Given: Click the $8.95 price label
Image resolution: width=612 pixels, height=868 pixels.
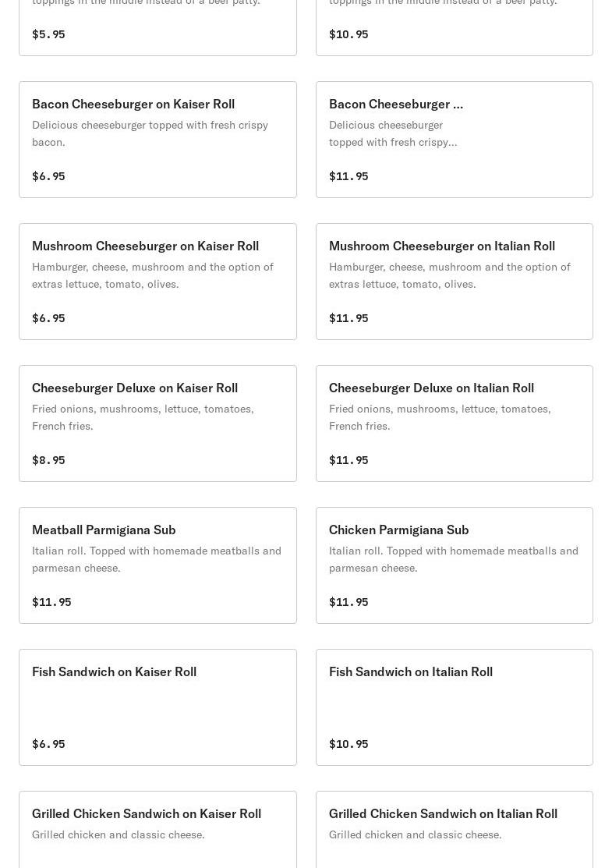Looking at the screenshot, I should point(48,460).
